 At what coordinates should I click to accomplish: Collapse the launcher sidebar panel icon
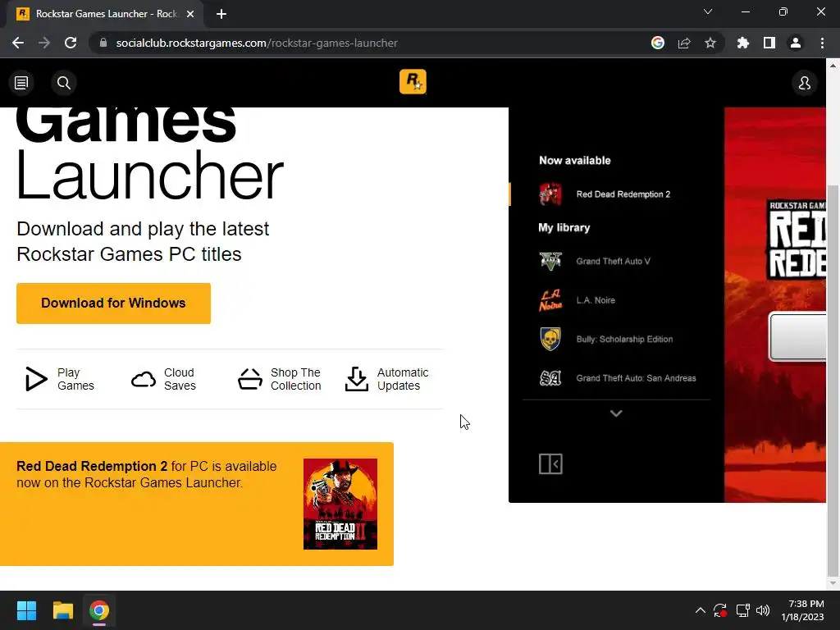tap(550, 464)
